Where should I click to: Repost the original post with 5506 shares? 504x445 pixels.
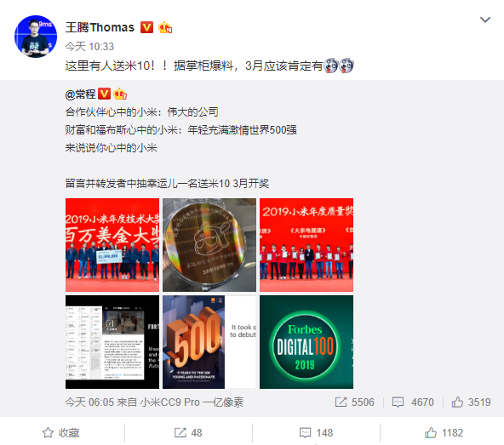(x=354, y=402)
